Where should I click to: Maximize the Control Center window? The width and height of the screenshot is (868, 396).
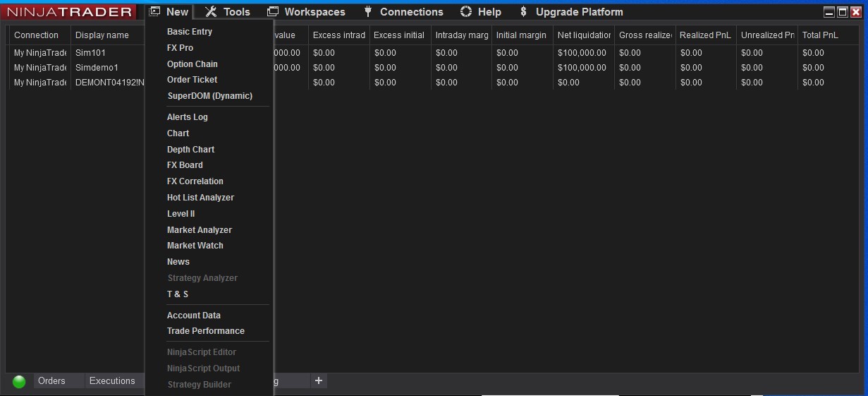click(x=842, y=12)
